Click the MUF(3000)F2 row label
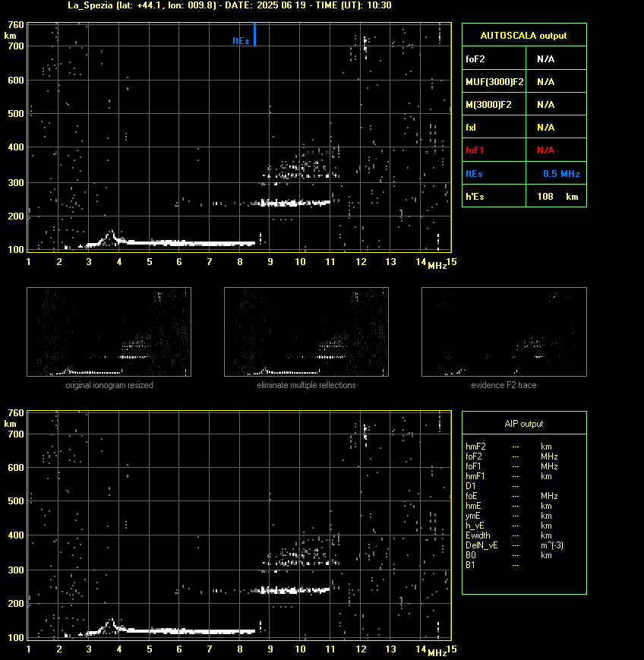Image resolution: width=644 pixels, height=660 pixels. tap(494, 82)
